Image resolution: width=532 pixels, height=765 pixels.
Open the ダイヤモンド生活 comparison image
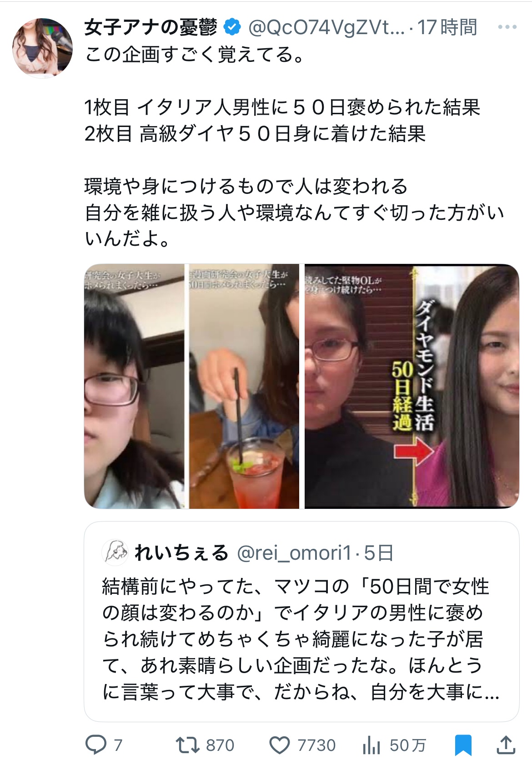pos(412,386)
